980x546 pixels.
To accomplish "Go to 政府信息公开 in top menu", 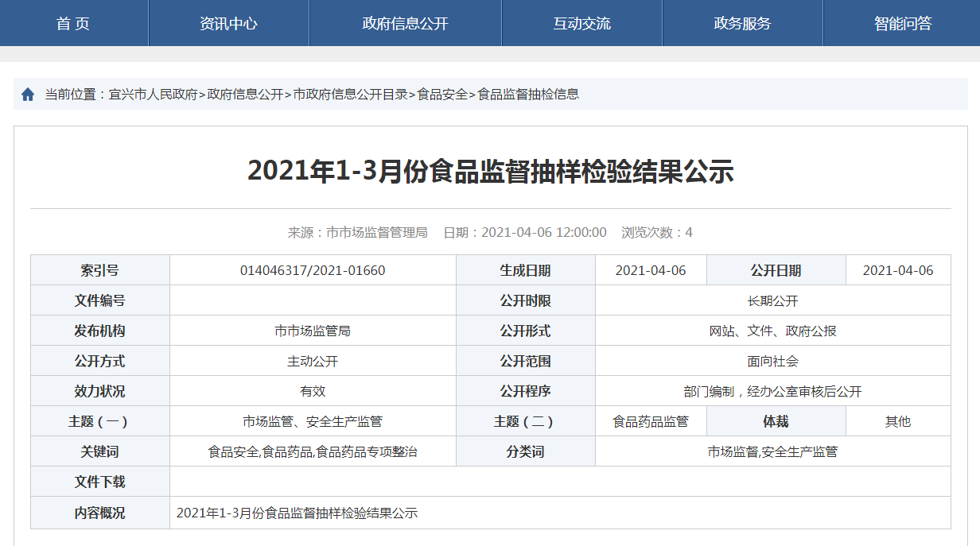I will coord(405,24).
